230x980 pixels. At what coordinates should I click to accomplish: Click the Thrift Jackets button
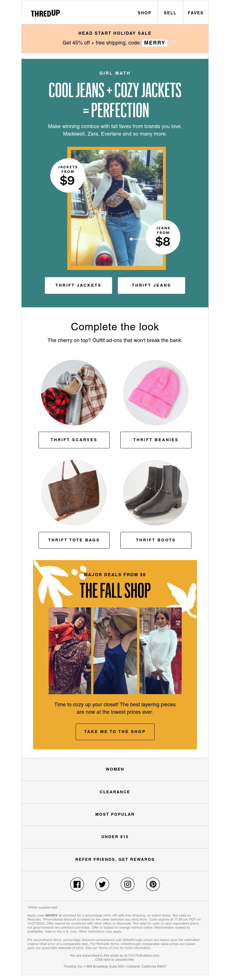[78, 285]
